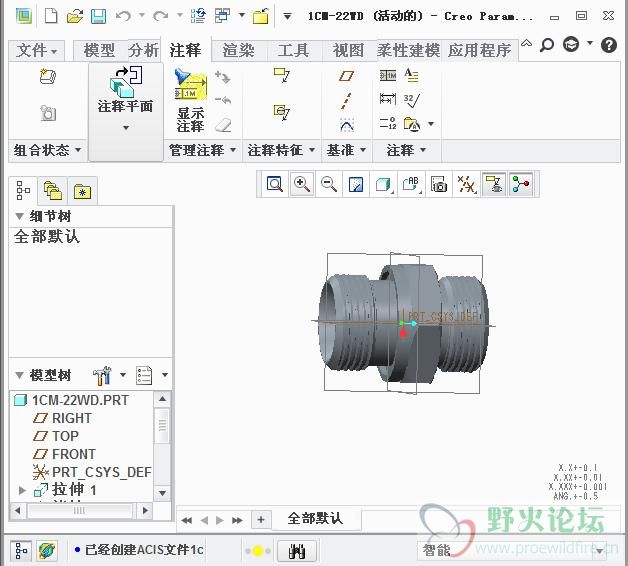Click the eraser icon in Manage Annotations group
This screenshot has height=566, width=628.
[x=223, y=125]
